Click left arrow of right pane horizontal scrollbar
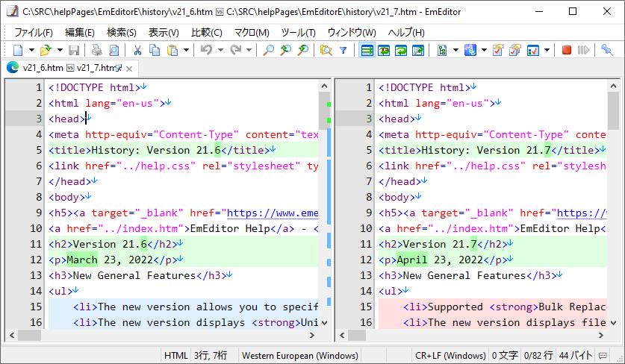Image resolution: width=625 pixels, height=364 pixels. tap(342, 336)
